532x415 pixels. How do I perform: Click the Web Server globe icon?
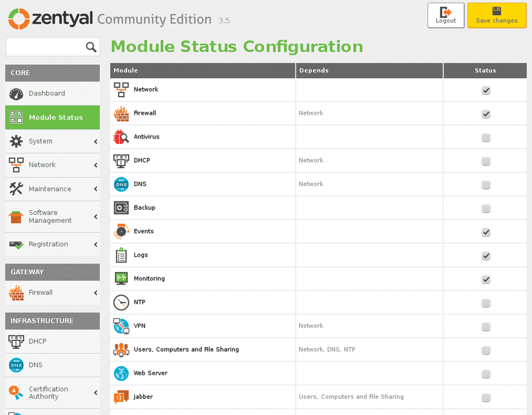[121, 373]
